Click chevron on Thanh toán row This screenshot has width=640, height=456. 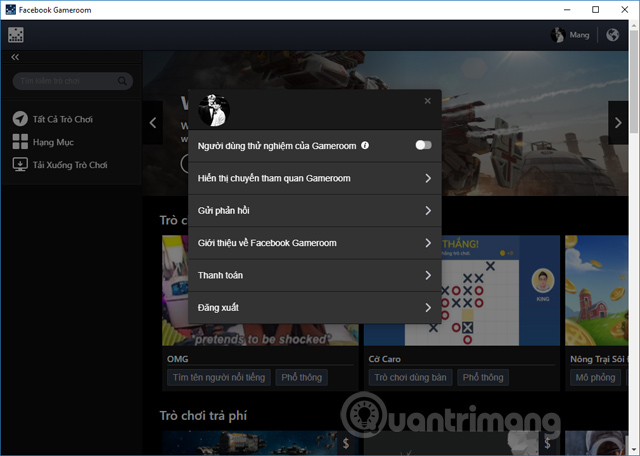pos(428,275)
